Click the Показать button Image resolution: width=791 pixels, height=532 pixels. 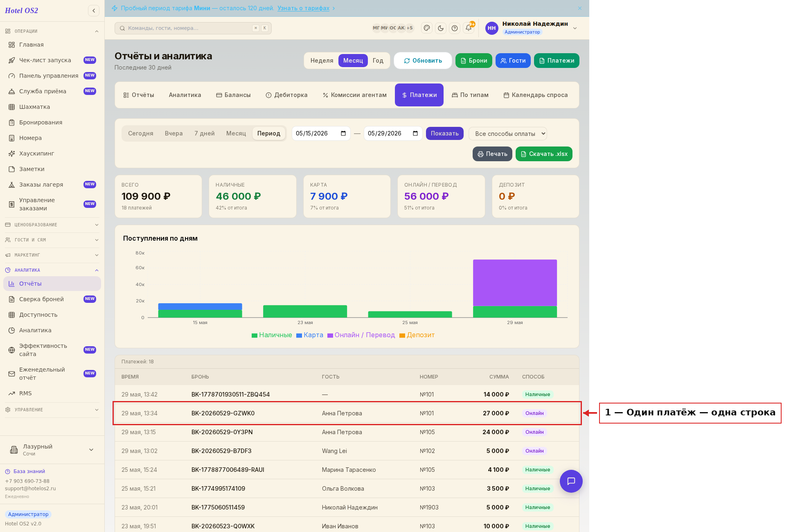(x=444, y=133)
